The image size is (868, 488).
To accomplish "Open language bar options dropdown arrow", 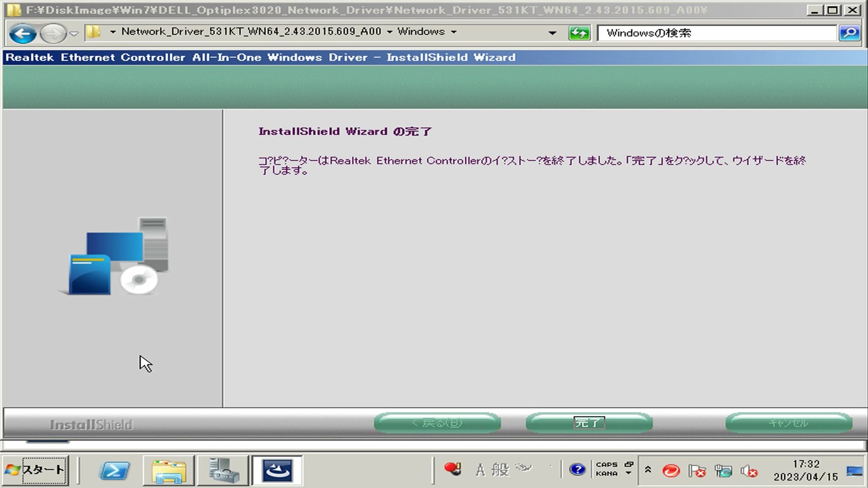I will [x=628, y=474].
